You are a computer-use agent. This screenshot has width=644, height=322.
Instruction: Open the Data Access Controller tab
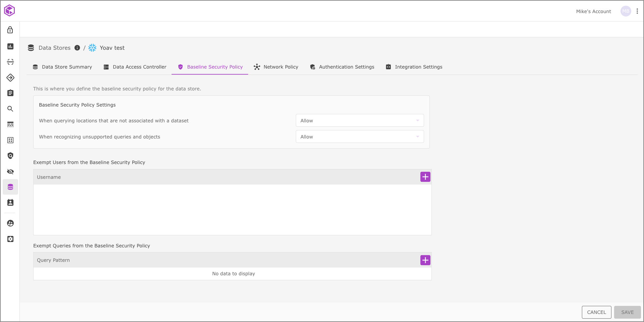pyautogui.click(x=135, y=67)
